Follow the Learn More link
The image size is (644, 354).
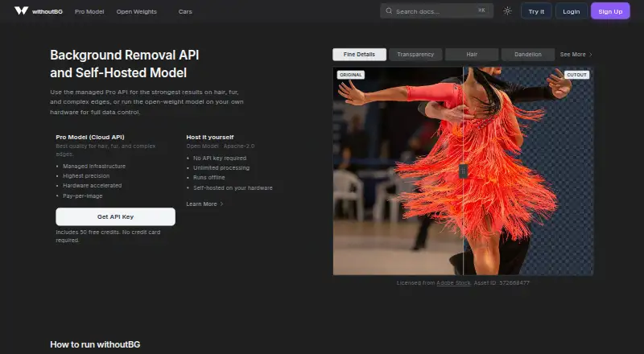[x=205, y=204]
